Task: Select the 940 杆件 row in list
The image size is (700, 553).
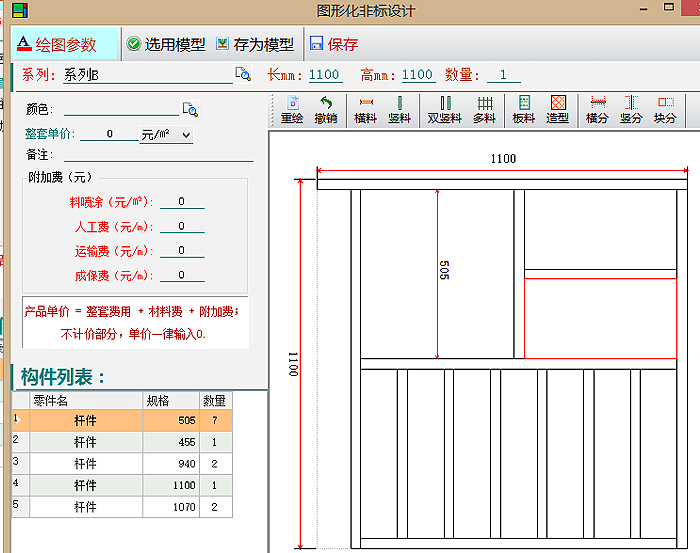Action: (122, 464)
